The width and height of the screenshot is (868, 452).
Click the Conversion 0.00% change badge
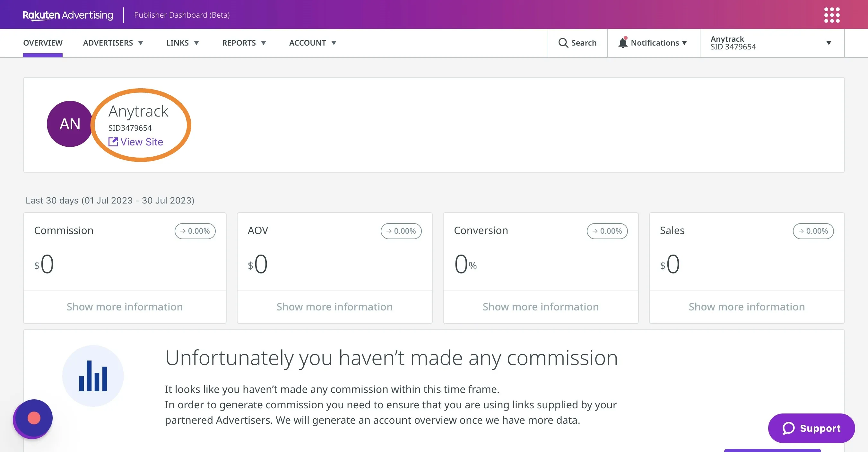click(x=607, y=231)
